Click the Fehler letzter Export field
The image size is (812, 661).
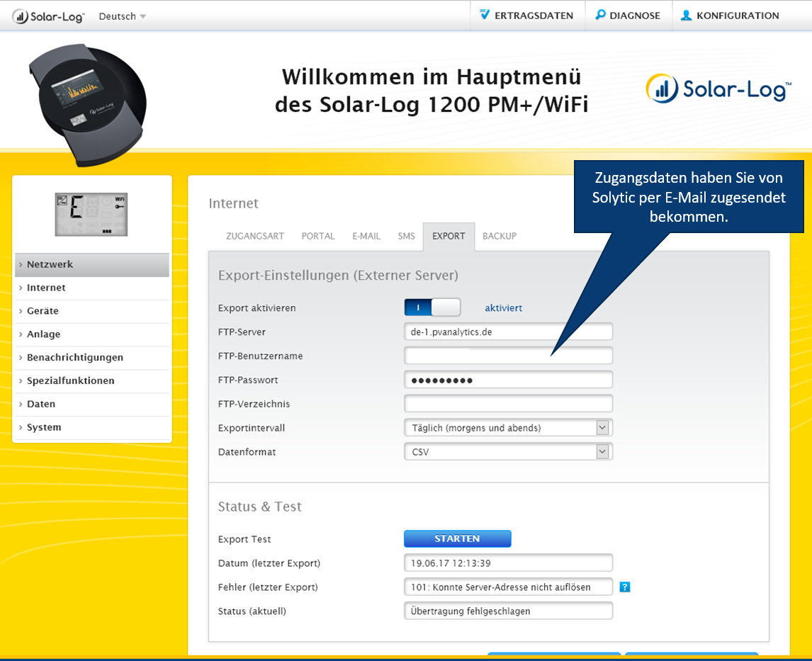click(x=508, y=587)
